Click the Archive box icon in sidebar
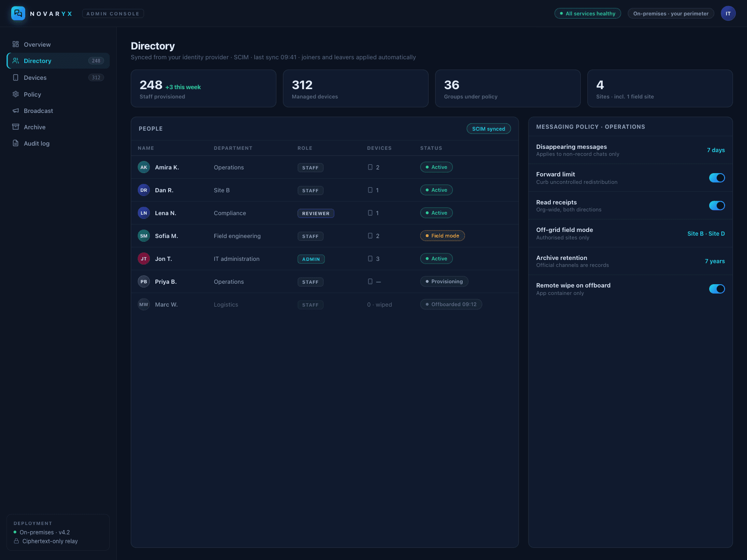 [15, 127]
